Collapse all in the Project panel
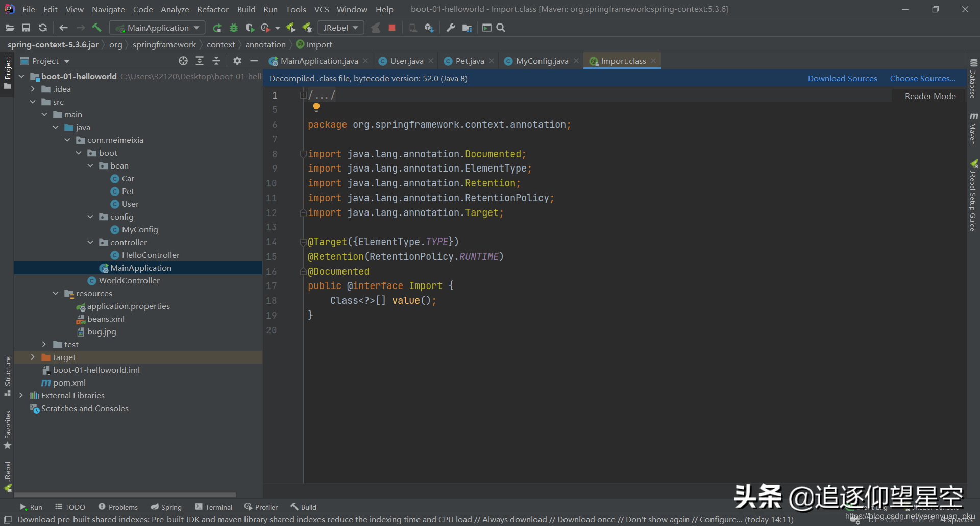Viewport: 980px width, 526px height. click(x=216, y=61)
